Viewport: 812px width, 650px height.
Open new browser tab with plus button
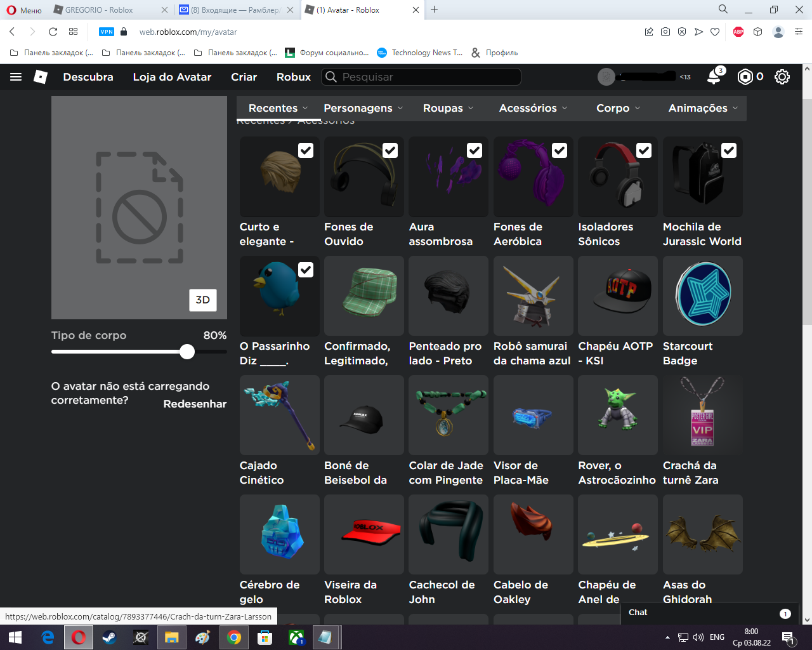434,10
